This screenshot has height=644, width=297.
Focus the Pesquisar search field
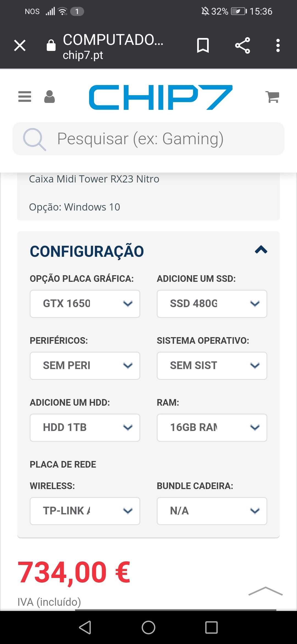pyautogui.click(x=148, y=139)
